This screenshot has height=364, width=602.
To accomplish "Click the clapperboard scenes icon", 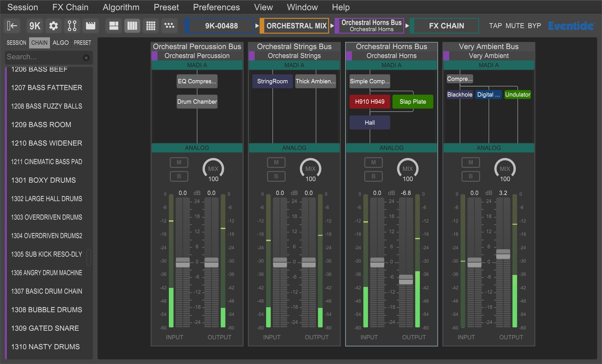I will point(90,26).
